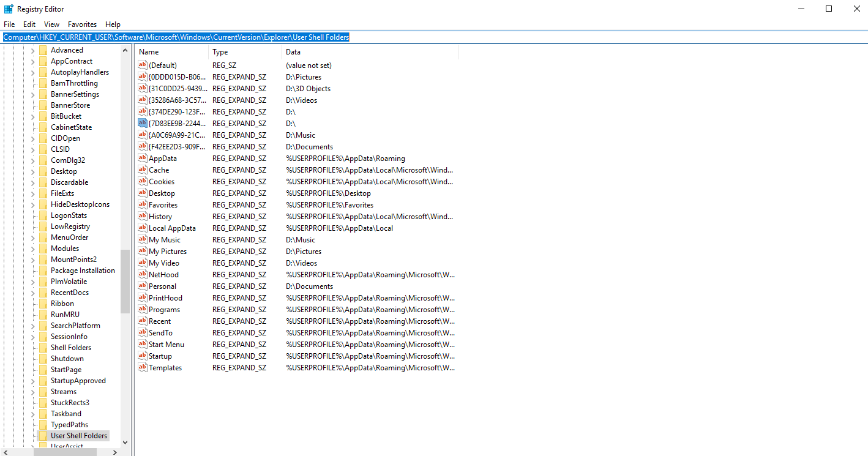Image resolution: width=868 pixels, height=456 pixels.
Task: Open the Edit menu
Action: coord(29,24)
